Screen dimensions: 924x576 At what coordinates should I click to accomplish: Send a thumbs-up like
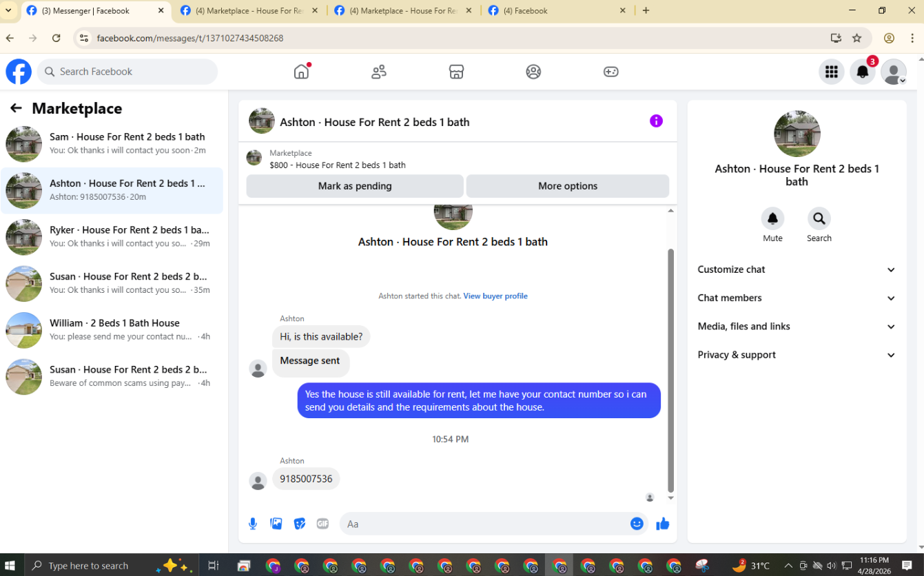tap(663, 524)
